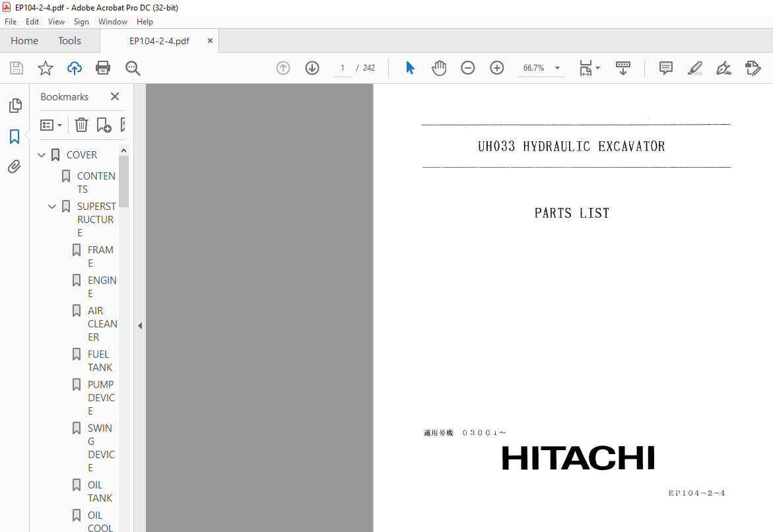Zoom in with plus button
Viewport: 773px width, 532px height.
point(497,68)
